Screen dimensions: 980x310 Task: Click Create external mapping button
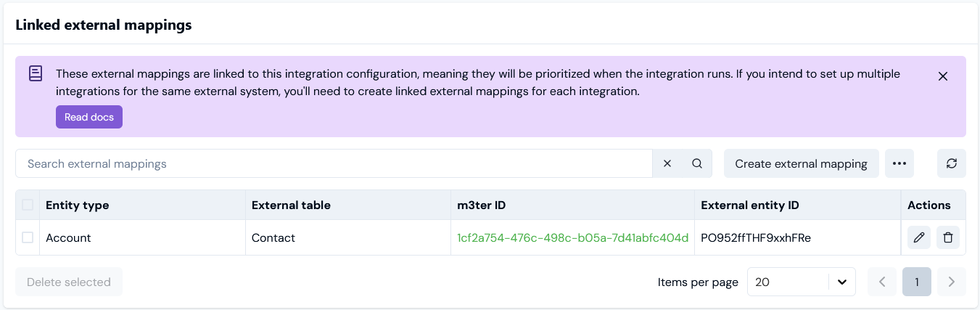click(802, 163)
